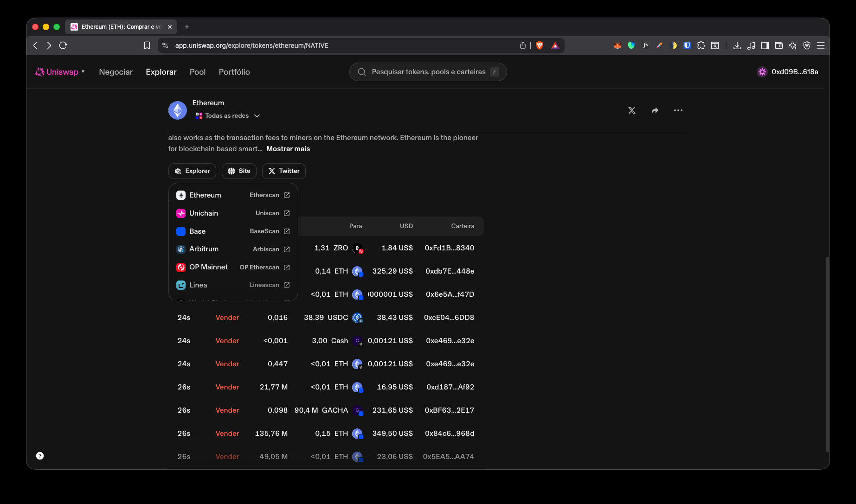This screenshot has height=504, width=856.
Task: Open wallet link 0xcE04...6DD8
Action: 449,318
